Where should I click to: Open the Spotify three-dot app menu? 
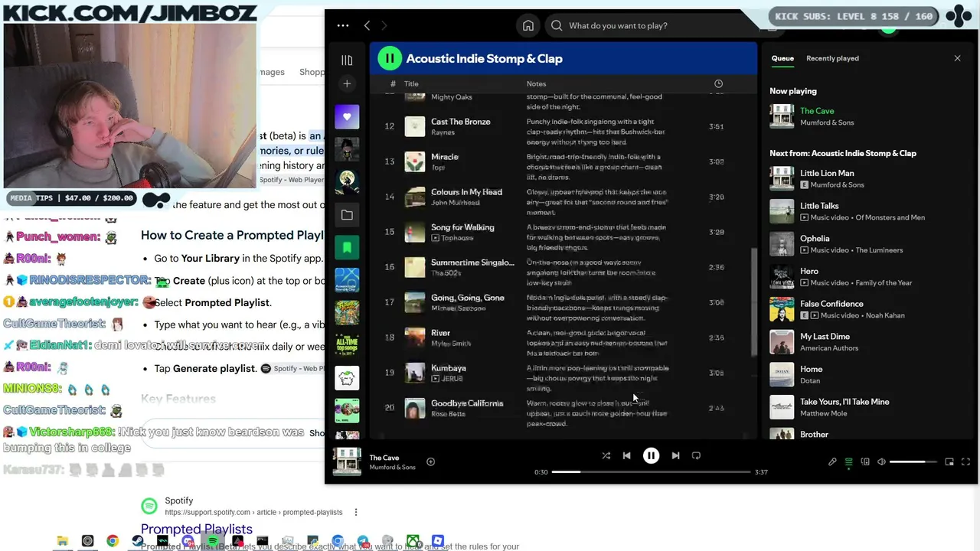(x=343, y=25)
